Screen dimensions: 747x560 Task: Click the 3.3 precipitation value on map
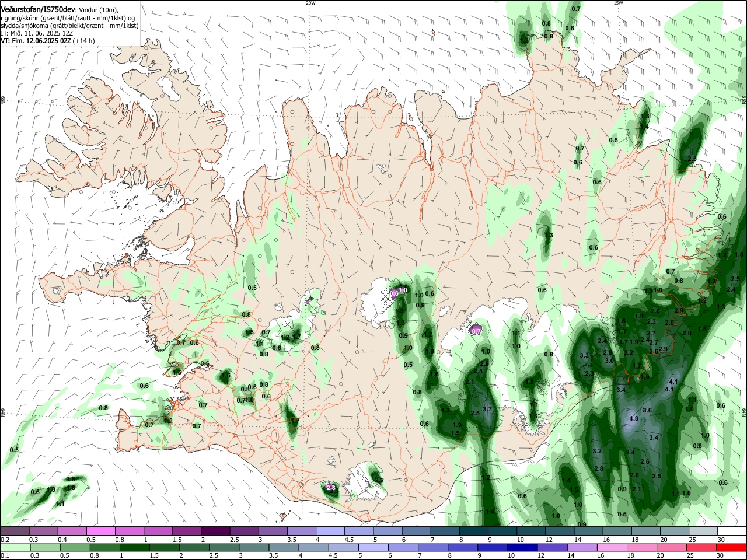pyautogui.click(x=584, y=355)
